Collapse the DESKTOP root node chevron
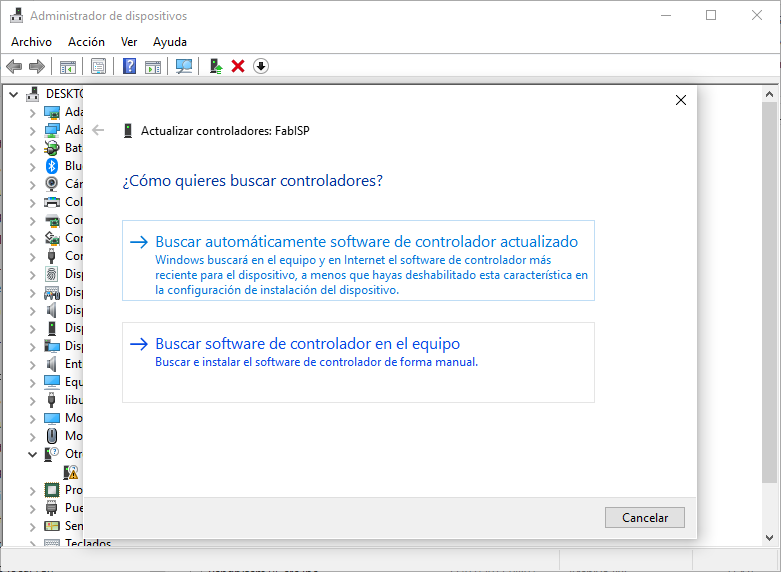The width and height of the screenshot is (781, 572). pos(13,94)
